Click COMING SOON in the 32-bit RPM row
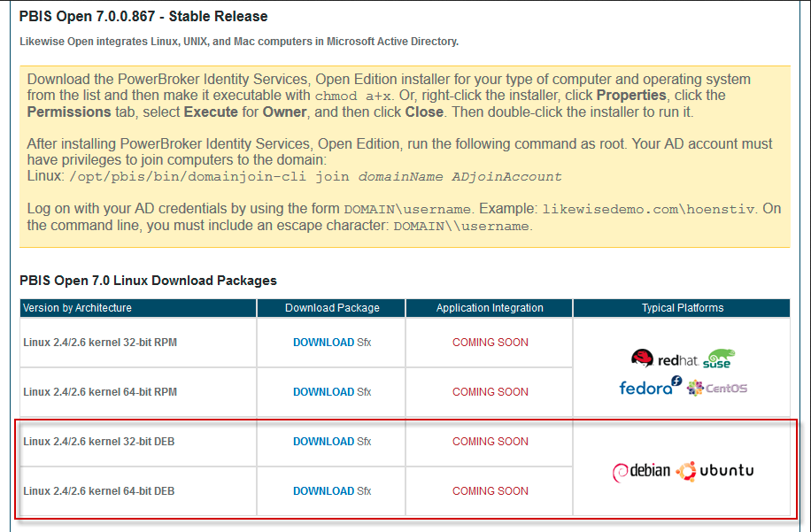The height and width of the screenshot is (532, 811). (x=490, y=343)
